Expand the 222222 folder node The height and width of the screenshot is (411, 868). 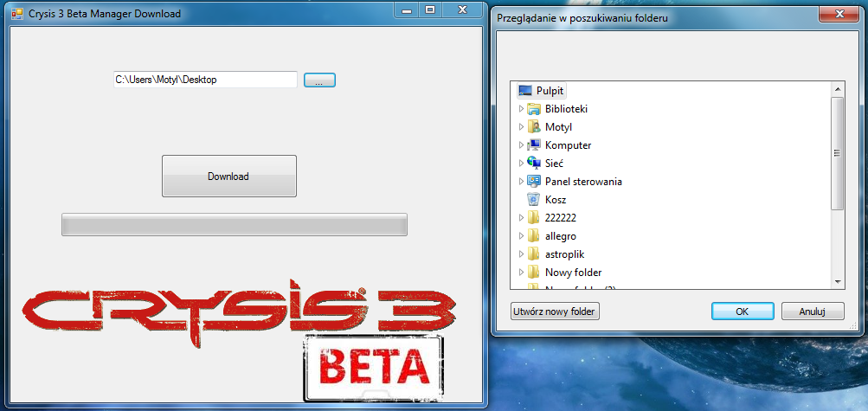coord(521,218)
